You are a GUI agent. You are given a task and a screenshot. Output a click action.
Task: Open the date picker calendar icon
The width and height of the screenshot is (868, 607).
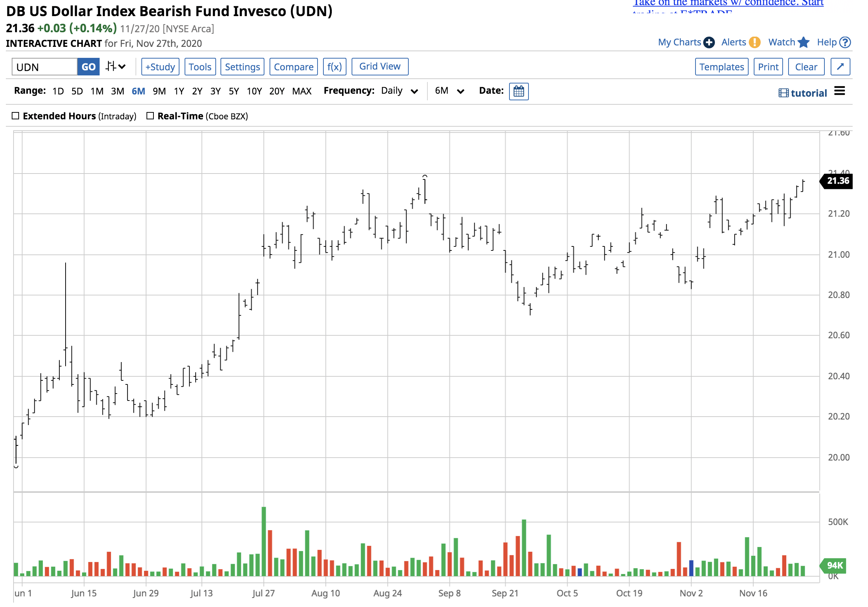(x=519, y=92)
